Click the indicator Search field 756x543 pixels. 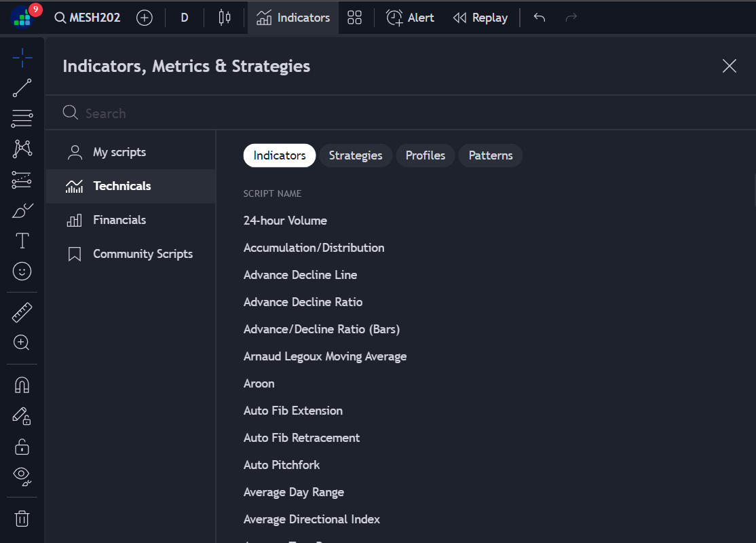coord(400,113)
